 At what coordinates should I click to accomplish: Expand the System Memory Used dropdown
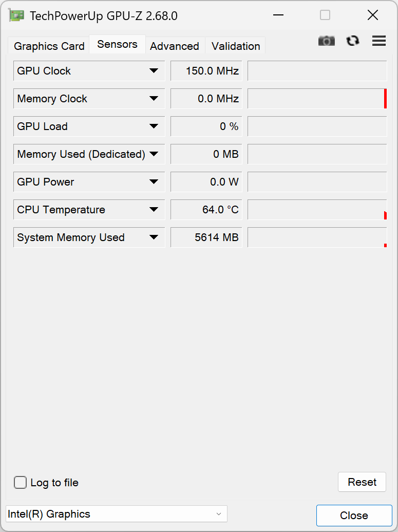[154, 237]
